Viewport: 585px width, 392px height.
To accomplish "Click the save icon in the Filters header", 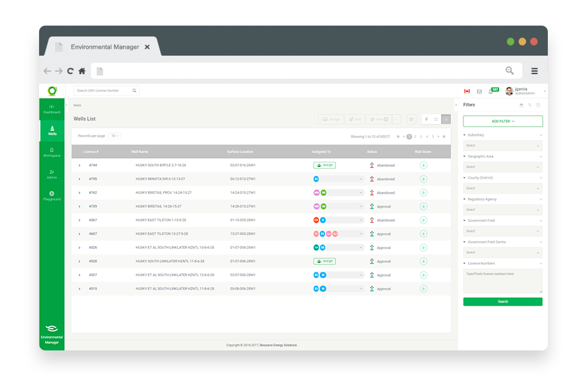I will pyautogui.click(x=538, y=105).
